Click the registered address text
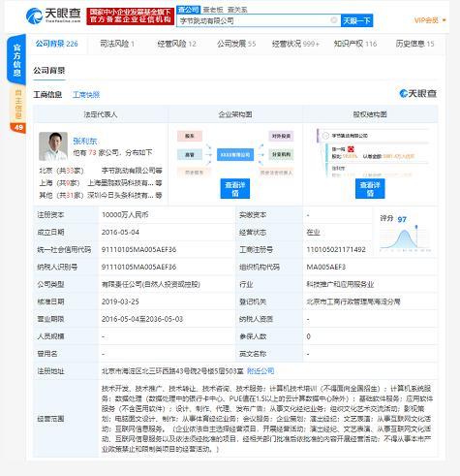The image size is (460, 476). click(x=172, y=371)
